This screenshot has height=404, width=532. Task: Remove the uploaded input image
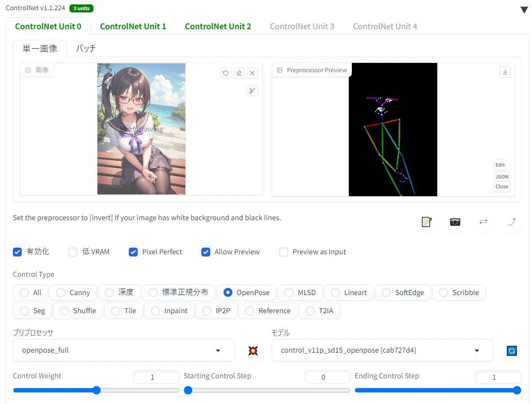coord(252,73)
